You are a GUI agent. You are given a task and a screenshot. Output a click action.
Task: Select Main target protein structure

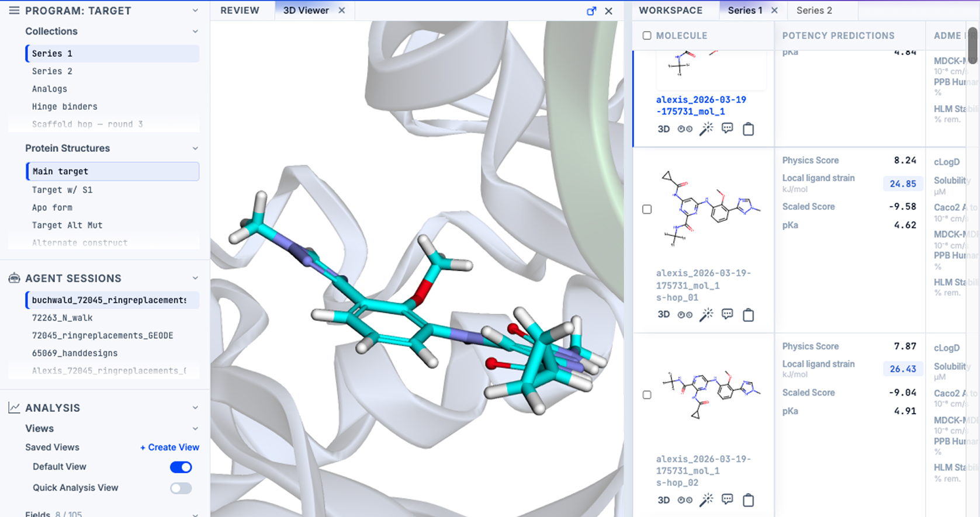tap(112, 171)
